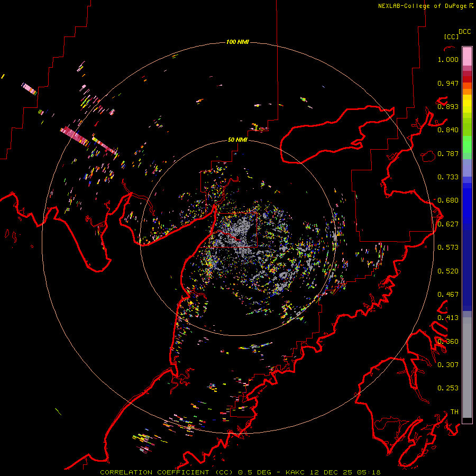Click the long pink radial streak northwest of radar

click(x=75, y=137)
